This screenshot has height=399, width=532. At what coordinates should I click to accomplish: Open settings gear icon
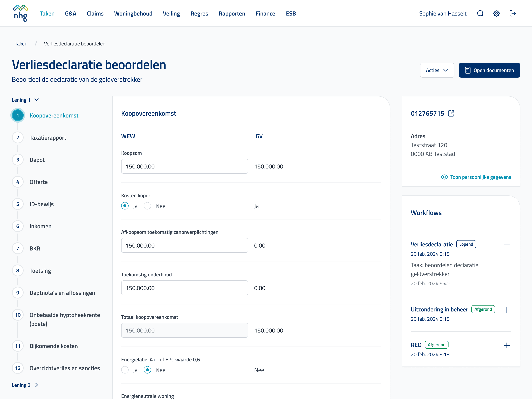click(496, 13)
